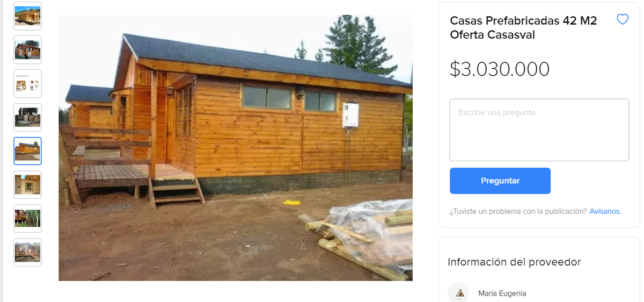Select the second thumbnail of the house
644x302 pixels.
tap(27, 50)
